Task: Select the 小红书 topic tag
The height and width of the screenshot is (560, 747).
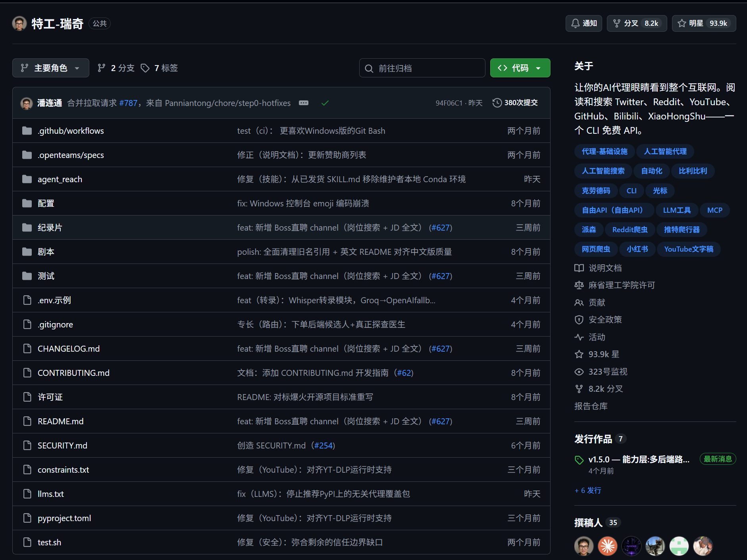Action: 637,249
